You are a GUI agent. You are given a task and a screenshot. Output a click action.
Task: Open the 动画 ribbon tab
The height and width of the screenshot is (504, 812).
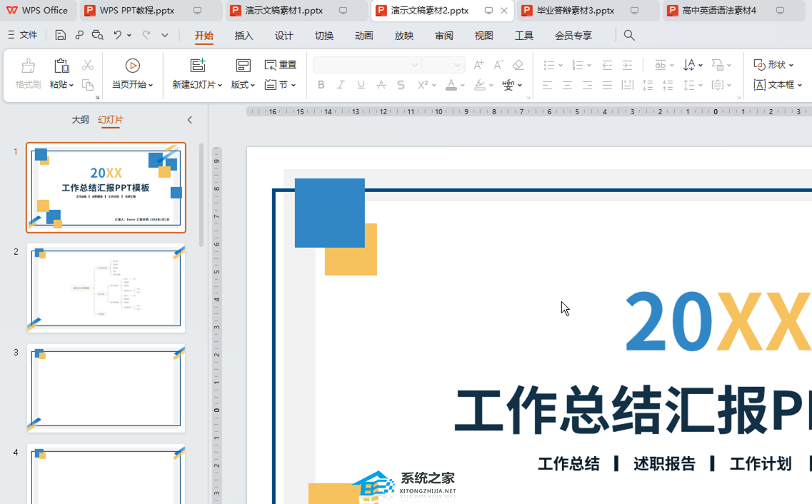pos(364,36)
